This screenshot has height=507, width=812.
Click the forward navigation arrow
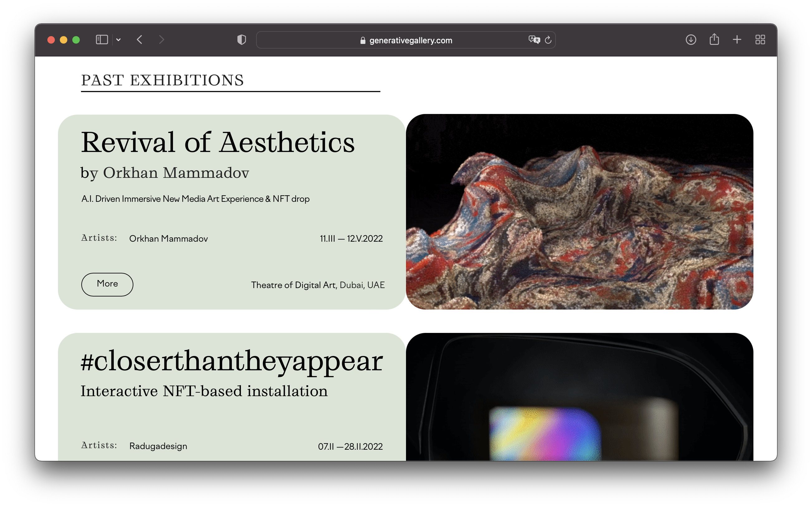tap(162, 40)
